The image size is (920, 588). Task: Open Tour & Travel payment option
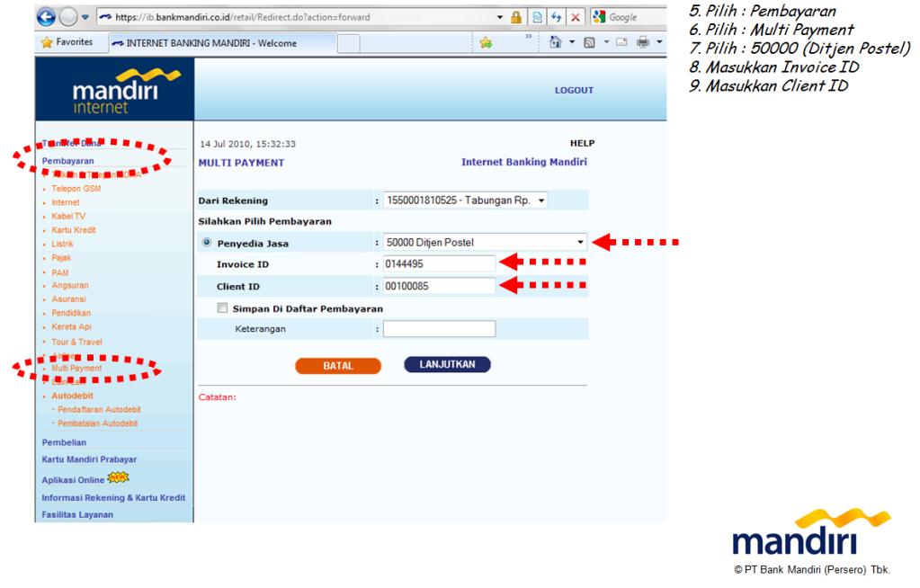coord(76,343)
